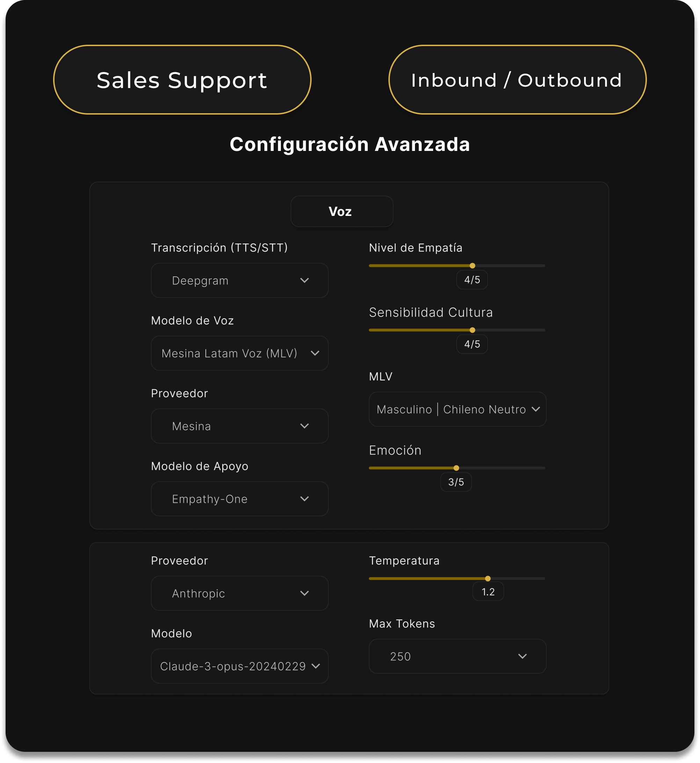The height and width of the screenshot is (763, 700).
Task: Open the MLV Masculino Chileno Neutro dropdown
Action: point(457,409)
